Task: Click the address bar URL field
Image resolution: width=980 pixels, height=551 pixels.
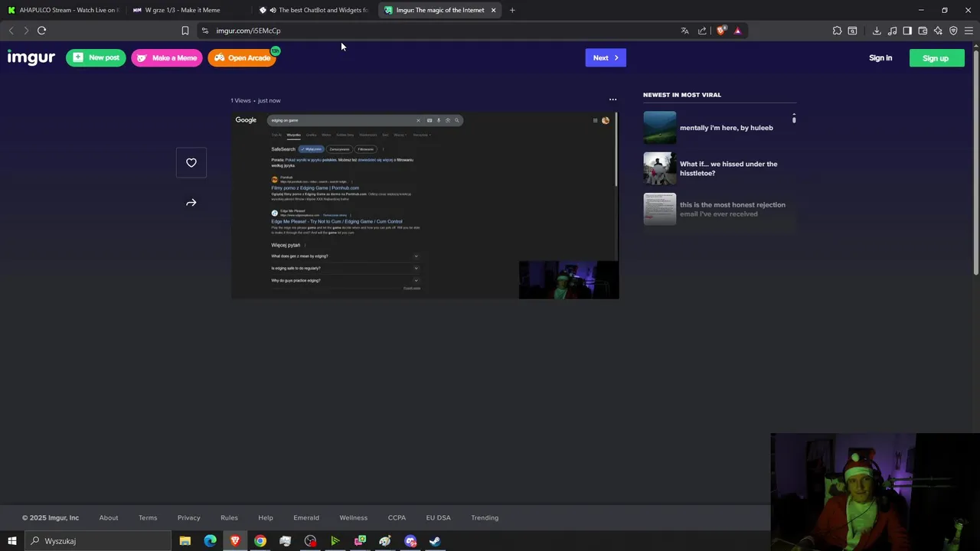Action: [x=440, y=31]
